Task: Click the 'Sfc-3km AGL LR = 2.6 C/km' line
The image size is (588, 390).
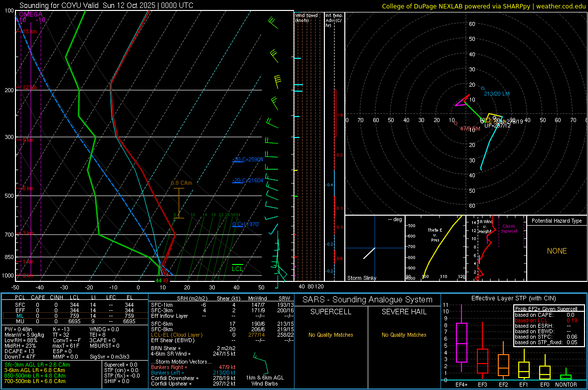Action: 37,365
